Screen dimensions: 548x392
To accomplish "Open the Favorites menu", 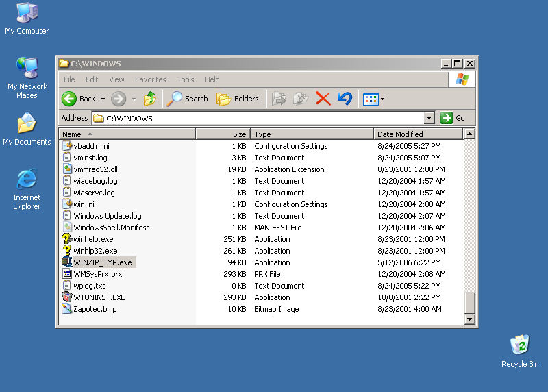I will [x=150, y=79].
